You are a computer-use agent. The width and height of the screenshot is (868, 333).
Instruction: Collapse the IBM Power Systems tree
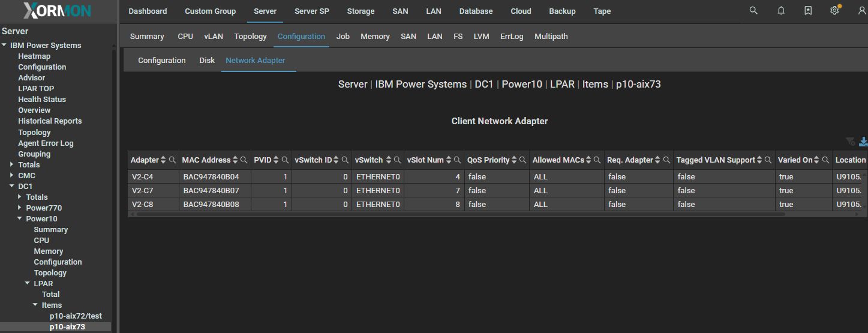click(4, 46)
